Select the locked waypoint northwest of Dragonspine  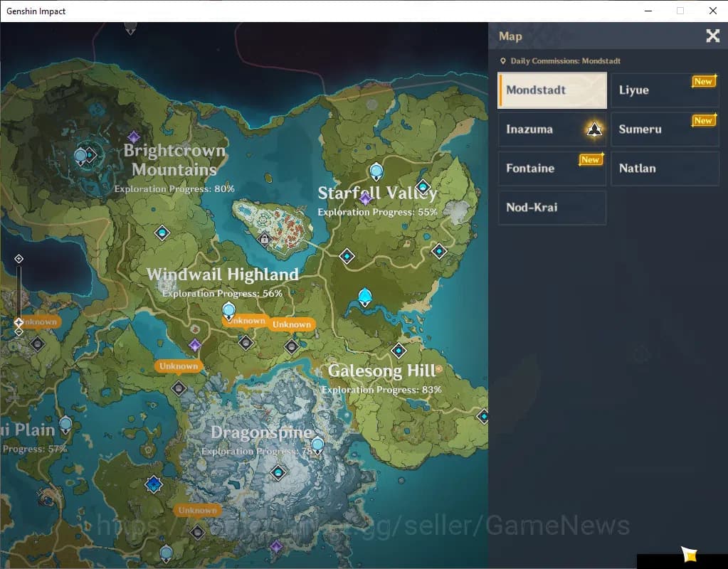point(179,388)
